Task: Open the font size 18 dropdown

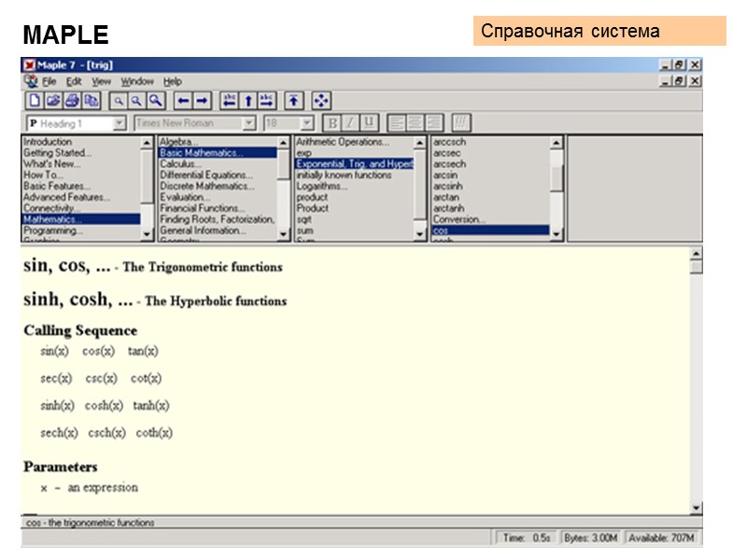Action: point(307,124)
